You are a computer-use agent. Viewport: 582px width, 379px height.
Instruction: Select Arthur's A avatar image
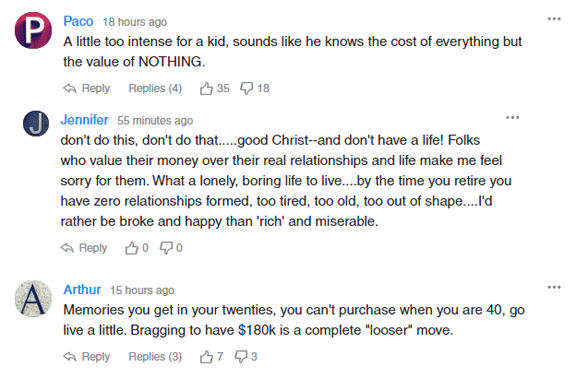[x=33, y=299]
